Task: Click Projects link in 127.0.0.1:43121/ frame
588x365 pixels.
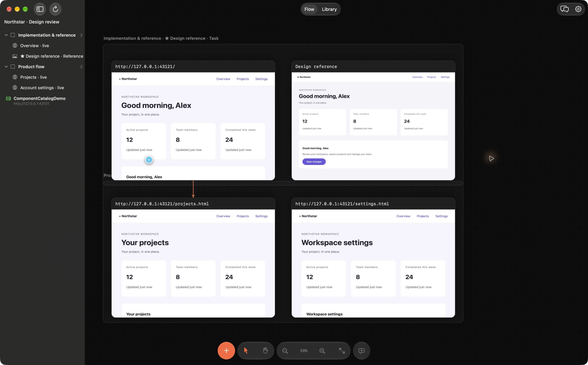Action: pos(243,79)
